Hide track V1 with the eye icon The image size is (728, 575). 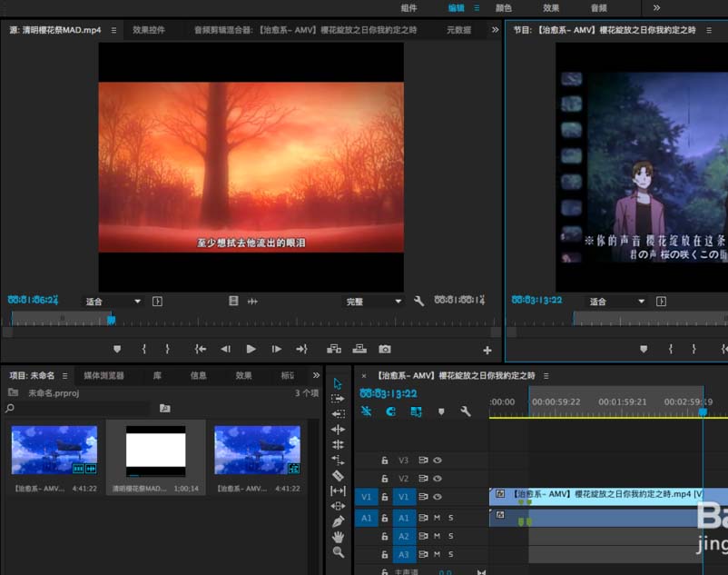point(438,497)
